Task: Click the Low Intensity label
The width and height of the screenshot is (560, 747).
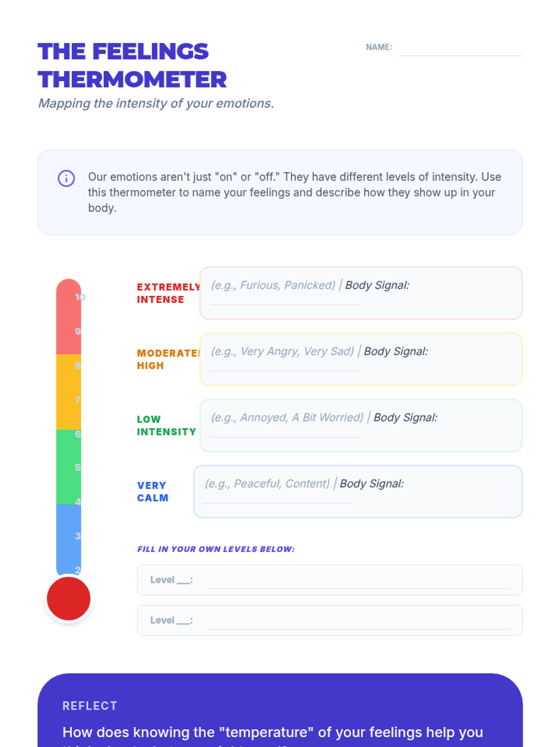Action: (x=166, y=425)
